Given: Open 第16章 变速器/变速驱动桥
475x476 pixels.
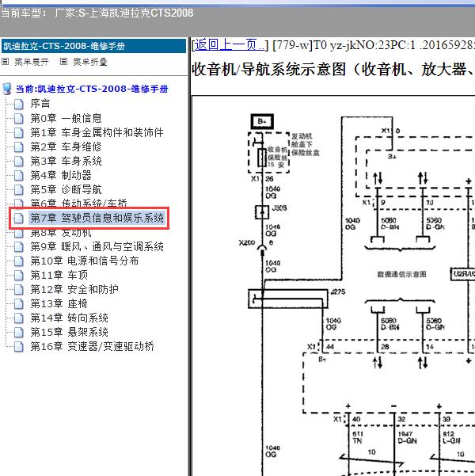Looking at the screenshot, I should tap(93, 346).
